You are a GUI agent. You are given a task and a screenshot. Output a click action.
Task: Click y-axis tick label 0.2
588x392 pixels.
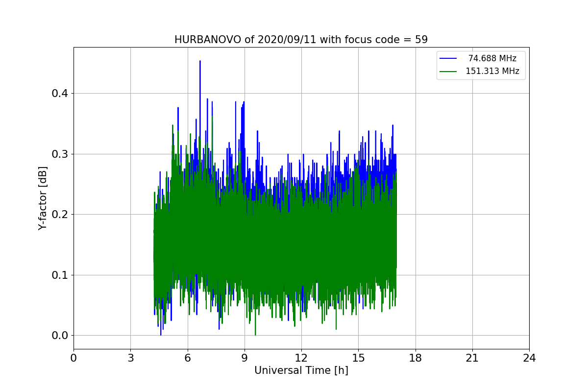(60, 215)
